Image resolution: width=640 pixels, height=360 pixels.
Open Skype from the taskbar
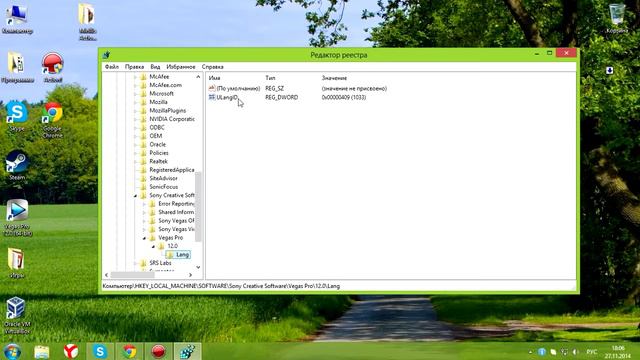[x=100, y=351]
